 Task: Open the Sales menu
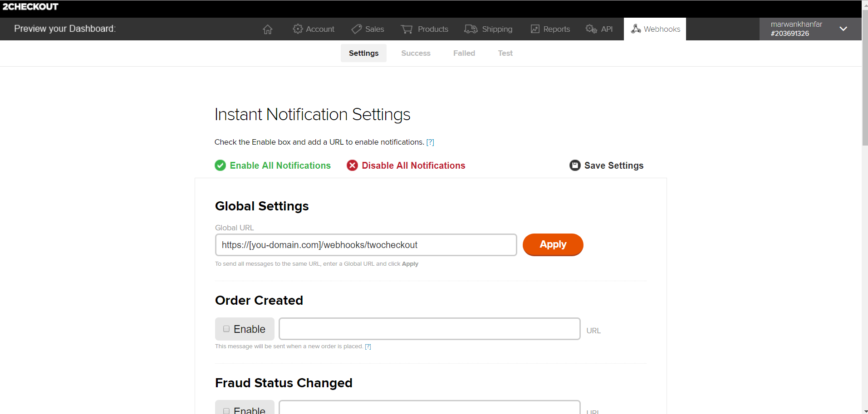click(x=368, y=29)
